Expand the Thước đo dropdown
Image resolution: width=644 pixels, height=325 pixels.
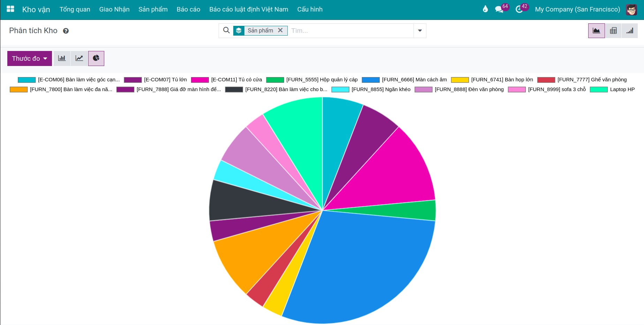(30, 58)
